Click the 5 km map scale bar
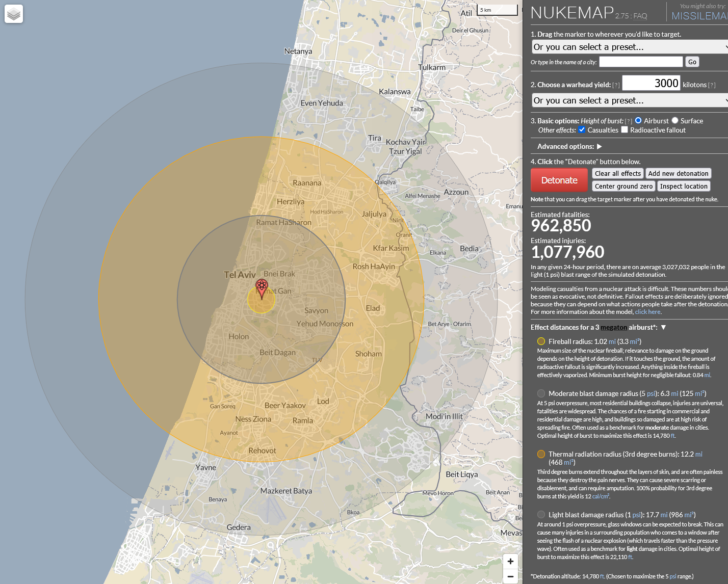Viewport: 728px width, 584px height. point(497,10)
